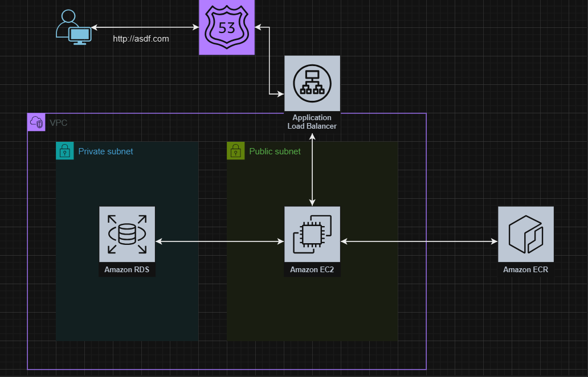588x377 pixels.
Task: Select the VPC cloud icon
Action: pos(36,122)
